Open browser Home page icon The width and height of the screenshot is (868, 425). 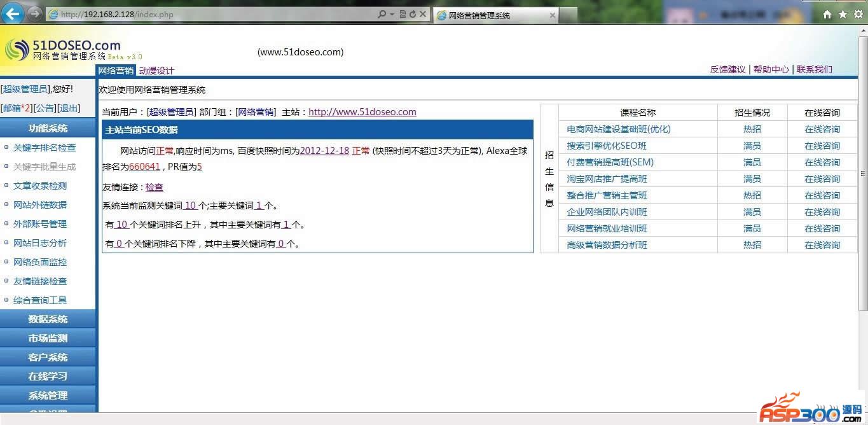[x=827, y=15]
